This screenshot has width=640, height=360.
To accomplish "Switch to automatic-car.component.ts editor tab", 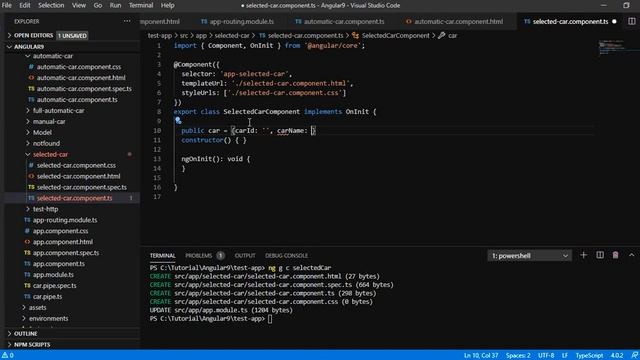I will click(340, 21).
